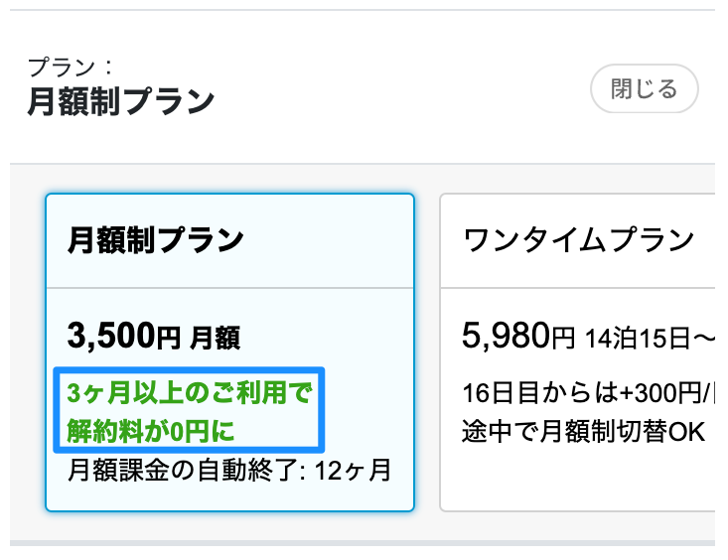The width and height of the screenshot is (728, 560).
Task: Click the 閉じる button
Action: coord(645,90)
